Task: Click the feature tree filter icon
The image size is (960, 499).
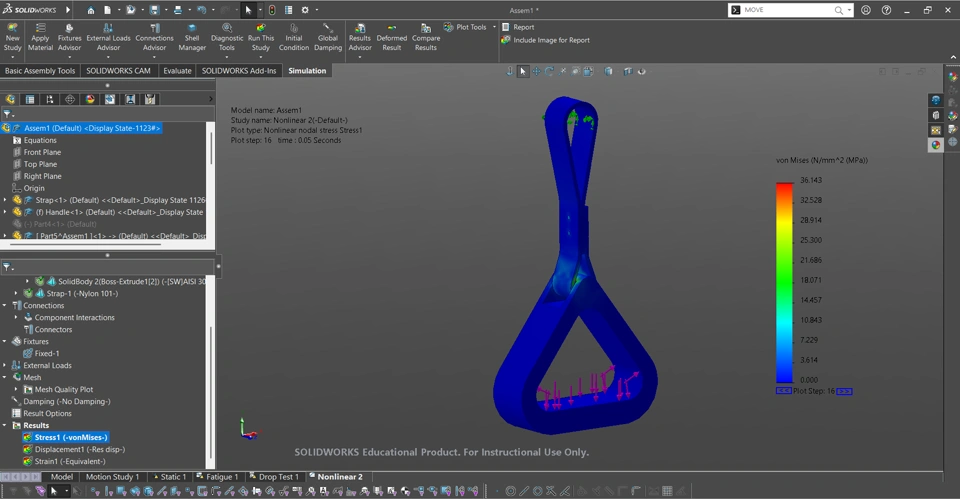Action: [7, 113]
